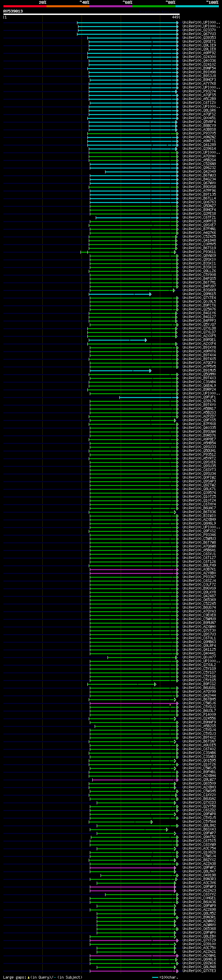This screenshot has height=980, width=222.
Task: Select label UniRef100_B8BCY9
Action: click(x=199, y=125)
